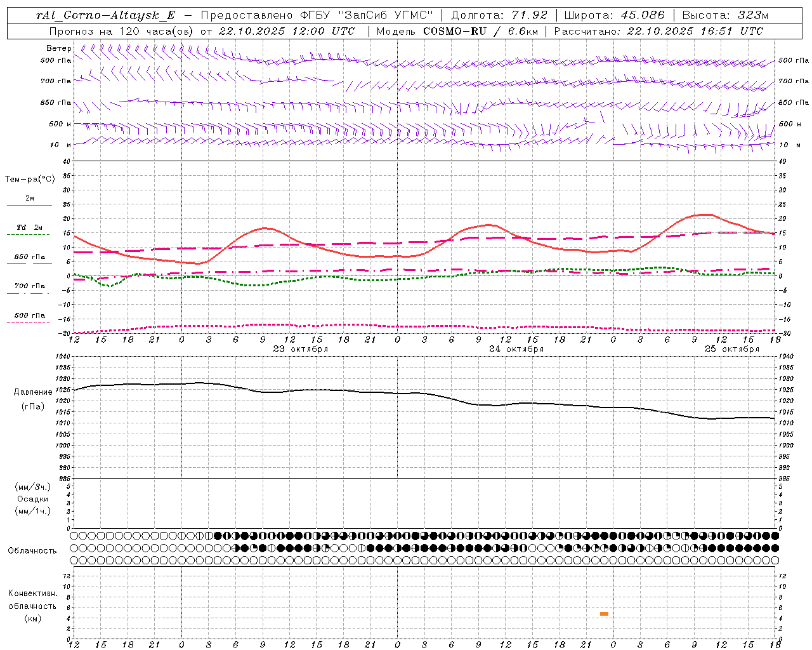This screenshot has height=650, width=812.
Task: Click the 'Широта: 45.086' header value
Action: pos(615,16)
